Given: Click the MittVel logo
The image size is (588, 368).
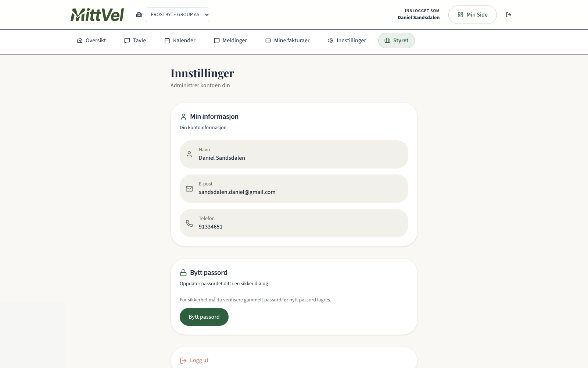Looking at the screenshot, I should [x=97, y=15].
